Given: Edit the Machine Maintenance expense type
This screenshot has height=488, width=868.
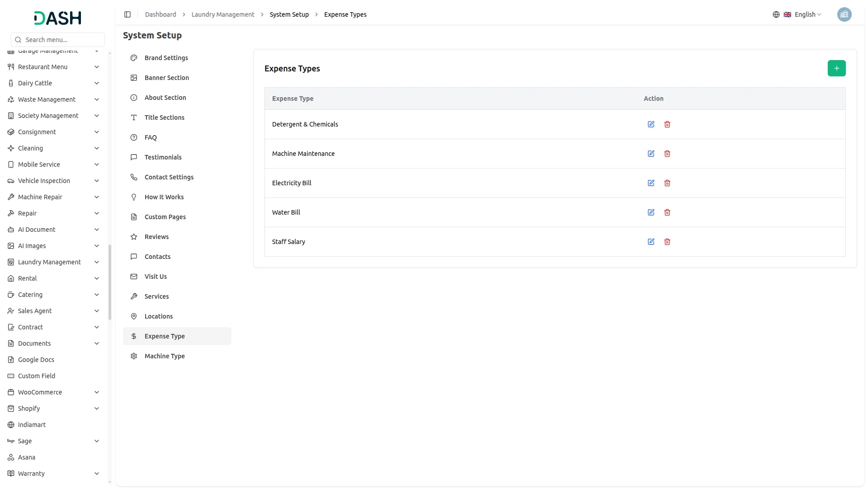Looking at the screenshot, I should tap(651, 154).
